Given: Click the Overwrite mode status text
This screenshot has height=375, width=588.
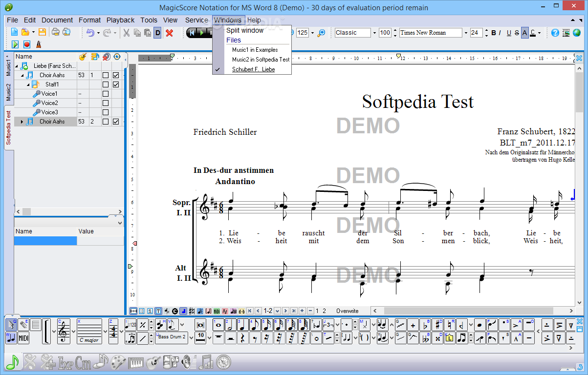Looking at the screenshot, I should pos(348,311).
